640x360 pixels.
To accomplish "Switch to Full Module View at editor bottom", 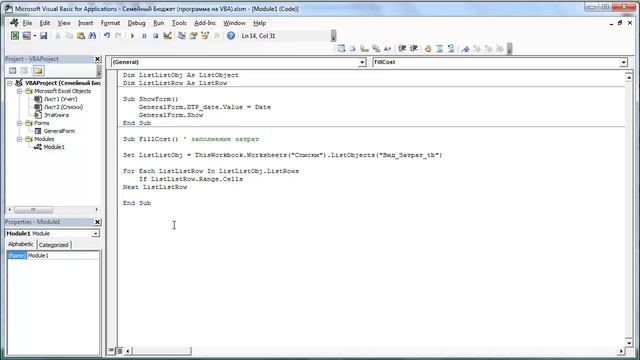I will [x=119, y=351].
